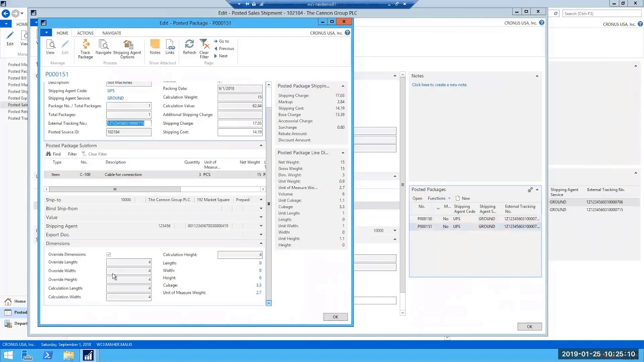Toggle Override Dimensions checkbox
Image resolution: width=644 pixels, height=362 pixels.
108,254
